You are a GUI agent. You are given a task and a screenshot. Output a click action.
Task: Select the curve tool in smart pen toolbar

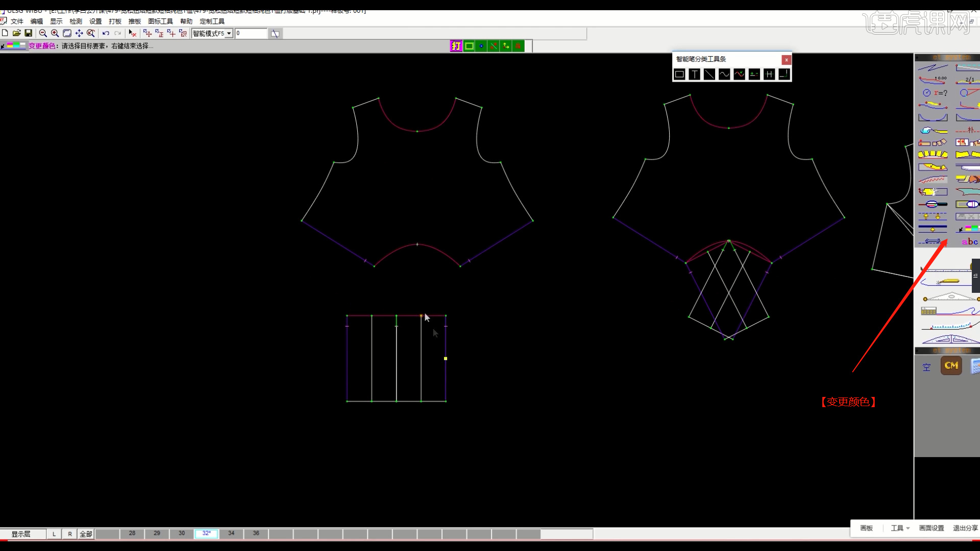click(x=724, y=74)
